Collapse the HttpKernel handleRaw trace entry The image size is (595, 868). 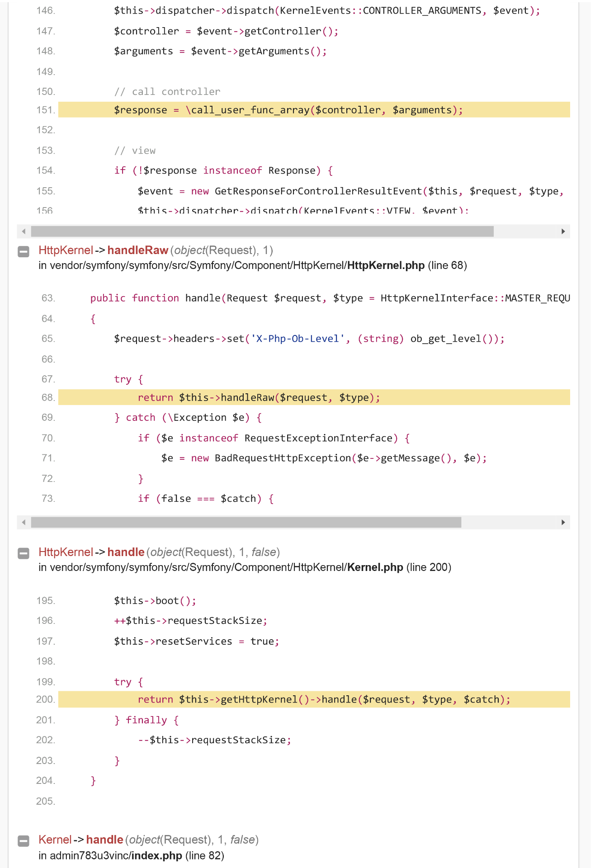pyautogui.click(x=24, y=251)
